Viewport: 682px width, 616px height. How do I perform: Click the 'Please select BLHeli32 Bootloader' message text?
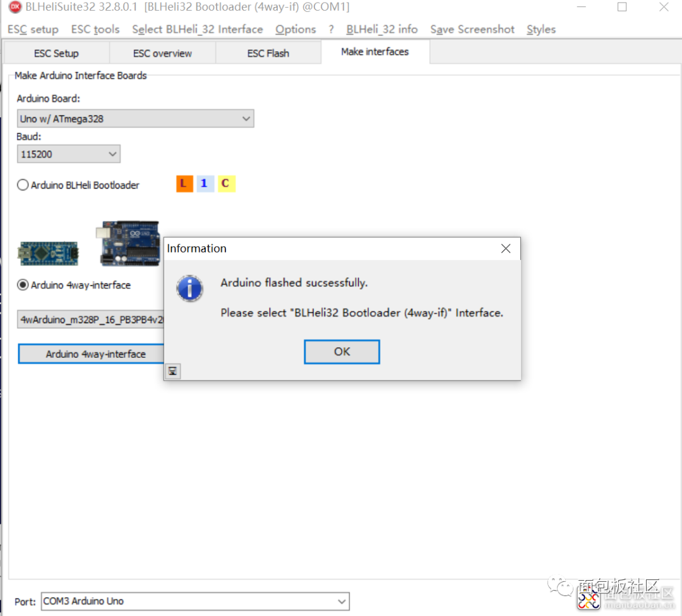362,312
